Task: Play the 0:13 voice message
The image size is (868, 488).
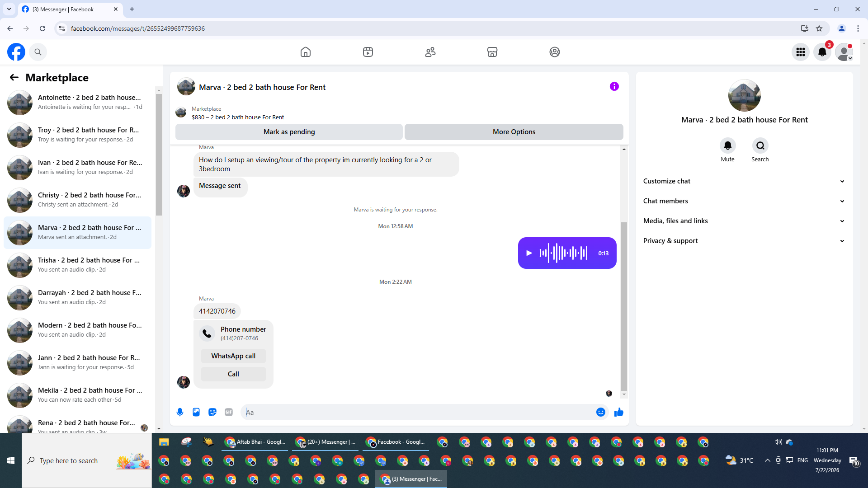Action: [x=529, y=253]
